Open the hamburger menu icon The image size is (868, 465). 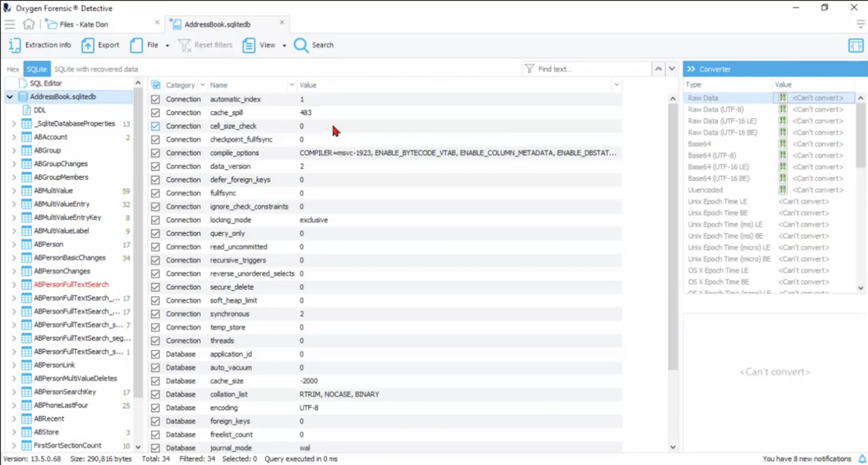tap(9, 24)
